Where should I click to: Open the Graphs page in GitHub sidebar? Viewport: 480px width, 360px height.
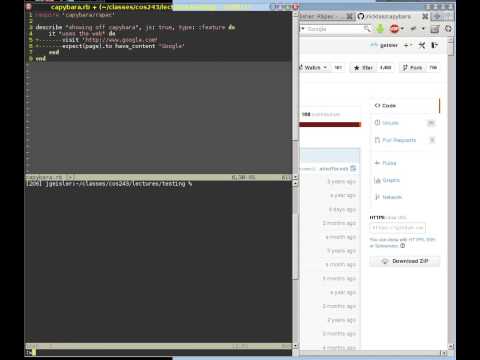[387, 180]
